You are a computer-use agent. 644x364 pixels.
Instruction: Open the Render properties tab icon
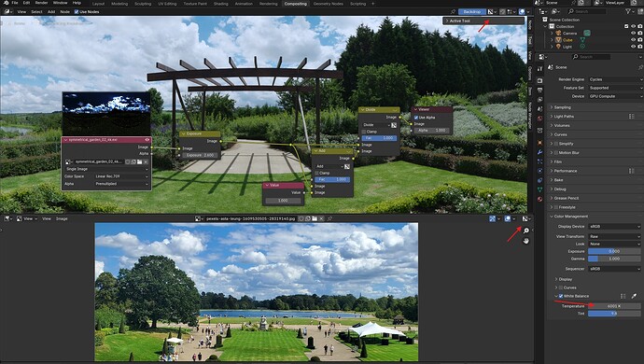point(539,81)
